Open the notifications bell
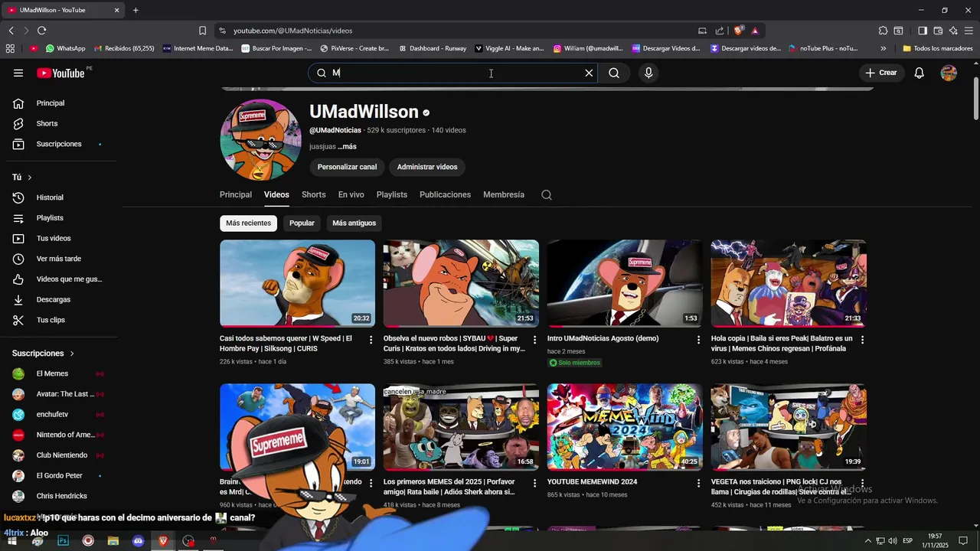 pos(920,73)
